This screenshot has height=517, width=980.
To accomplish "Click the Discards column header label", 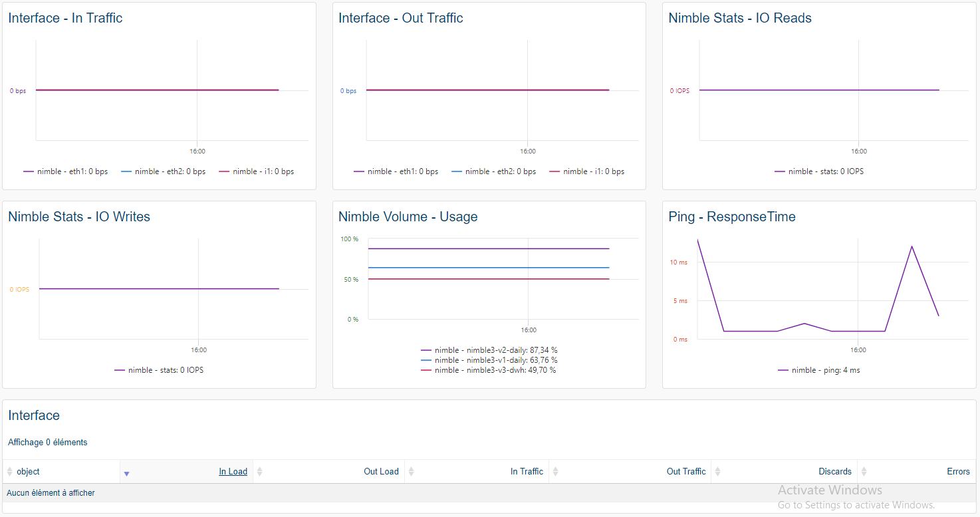I will [834, 471].
